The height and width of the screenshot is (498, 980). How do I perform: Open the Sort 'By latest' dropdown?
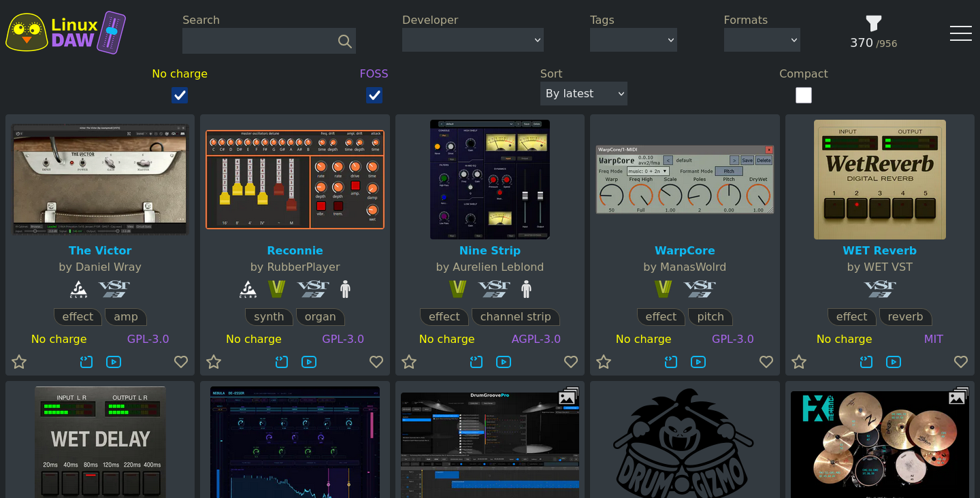coord(584,93)
